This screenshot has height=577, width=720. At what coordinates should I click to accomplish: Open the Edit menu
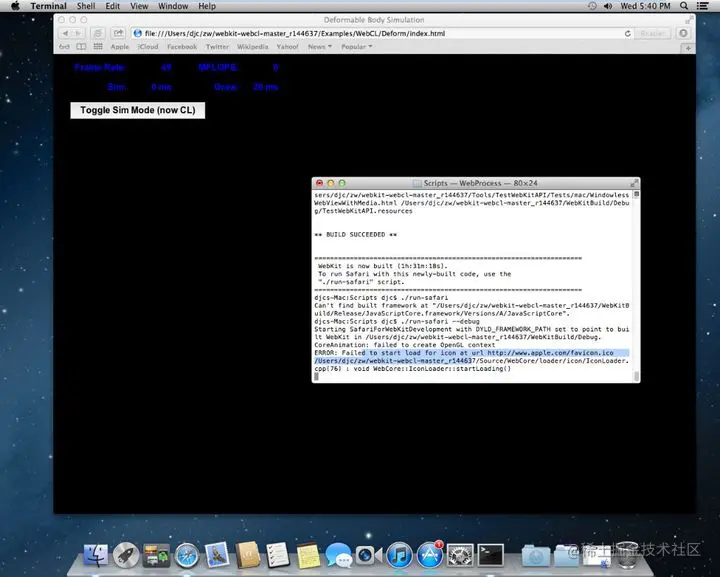point(112,6)
